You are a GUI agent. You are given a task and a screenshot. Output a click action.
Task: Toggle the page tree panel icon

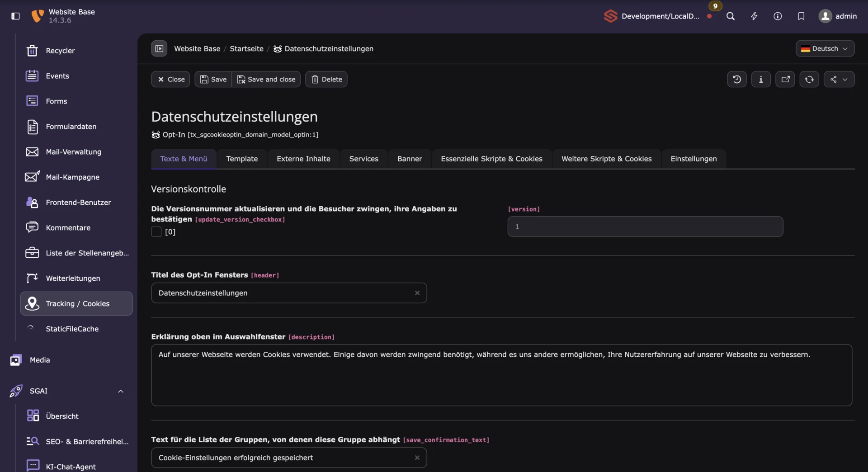click(159, 49)
